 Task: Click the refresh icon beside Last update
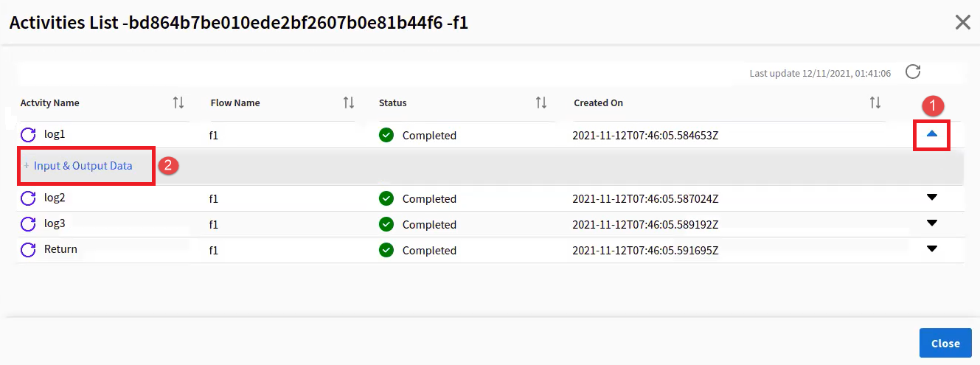click(913, 72)
